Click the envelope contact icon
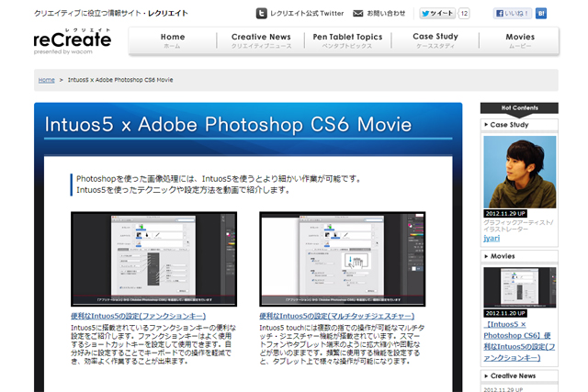The width and height of the screenshot is (588, 392). pos(358,14)
